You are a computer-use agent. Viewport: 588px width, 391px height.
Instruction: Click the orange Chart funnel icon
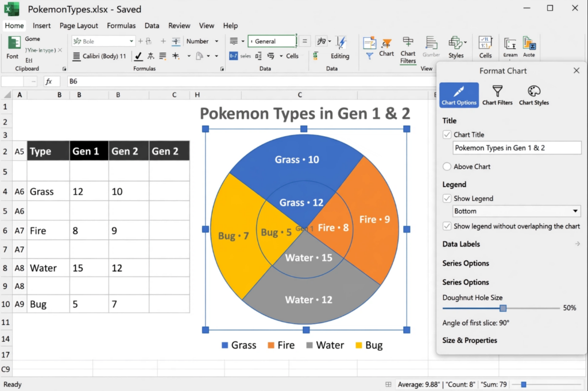386,43
